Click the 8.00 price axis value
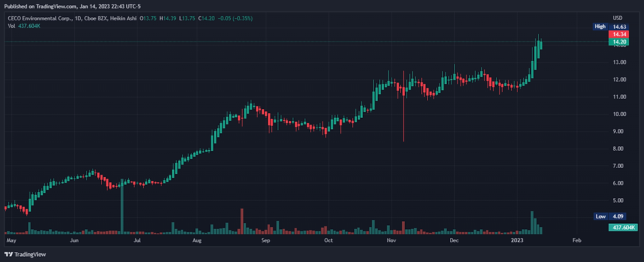The height and width of the screenshot is (262, 644). 619,149
